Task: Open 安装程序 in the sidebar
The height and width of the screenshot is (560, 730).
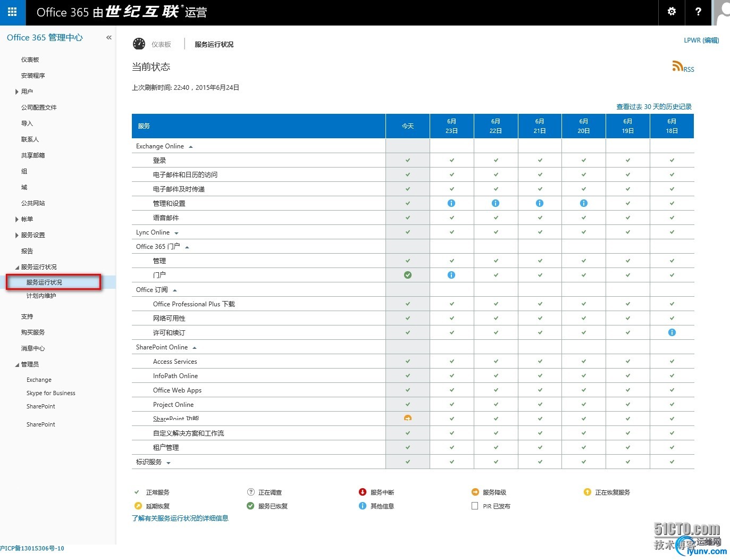Action: click(33, 76)
